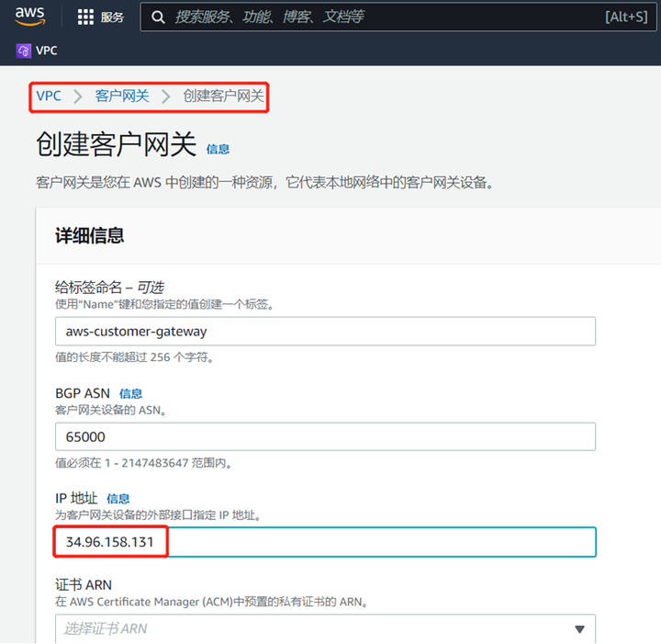The image size is (661, 644).
Task: Open 信息 link beside IP 地址
Action: coord(118,499)
